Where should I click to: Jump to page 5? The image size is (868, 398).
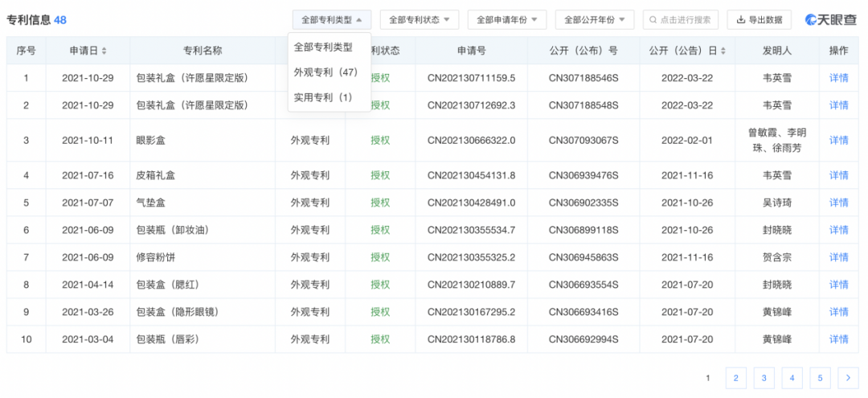coord(820,377)
